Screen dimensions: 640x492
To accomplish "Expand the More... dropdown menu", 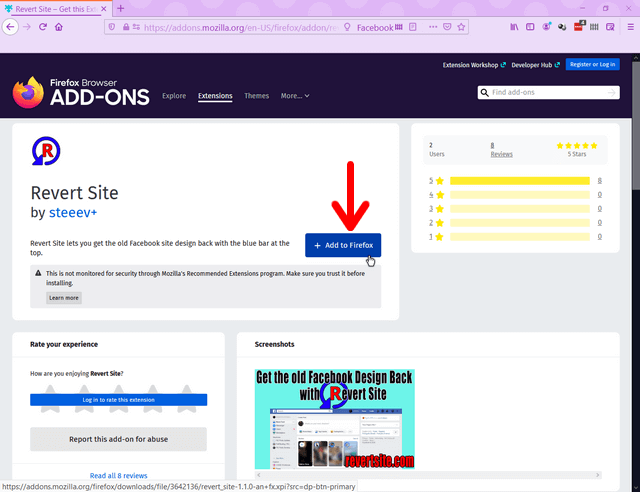I will click(295, 96).
